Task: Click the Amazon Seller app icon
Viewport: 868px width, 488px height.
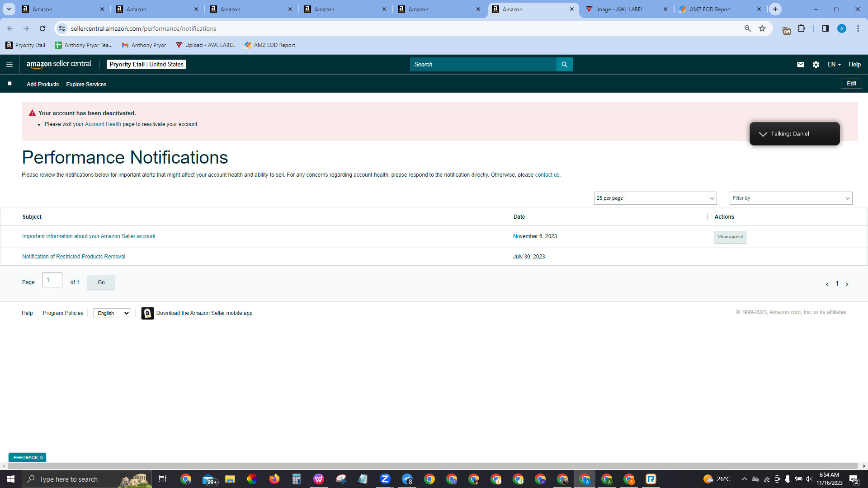Action: (147, 313)
